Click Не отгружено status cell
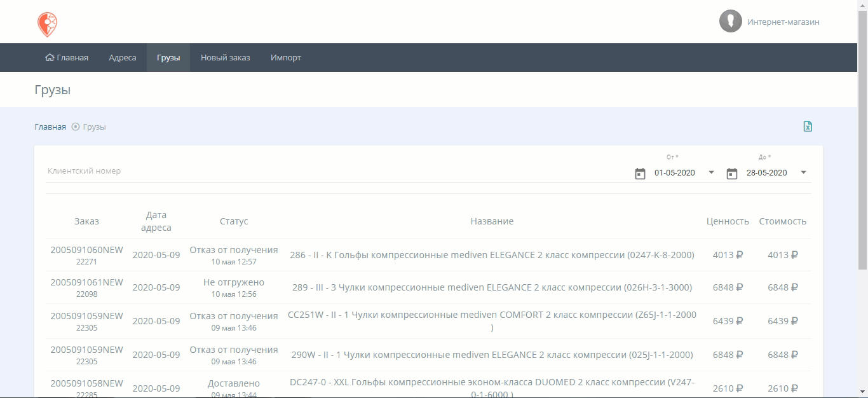This screenshot has height=398, width=868. tap(234, 287)
